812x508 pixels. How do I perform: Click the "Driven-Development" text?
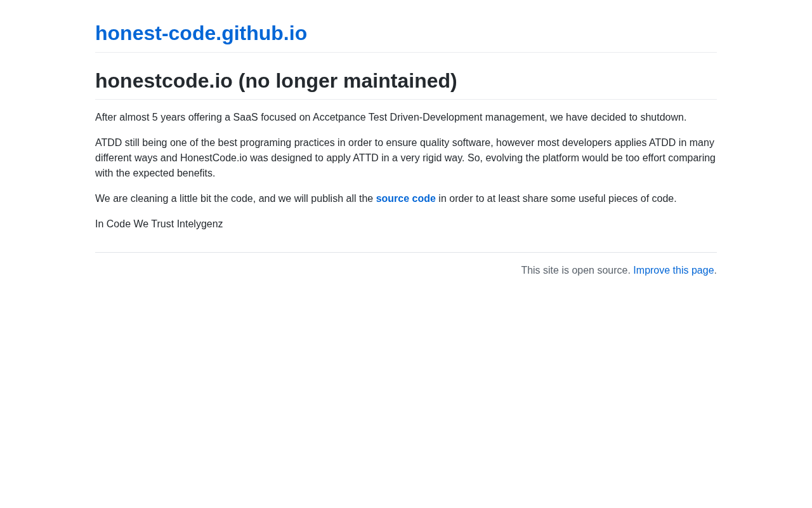coord(436,117)
